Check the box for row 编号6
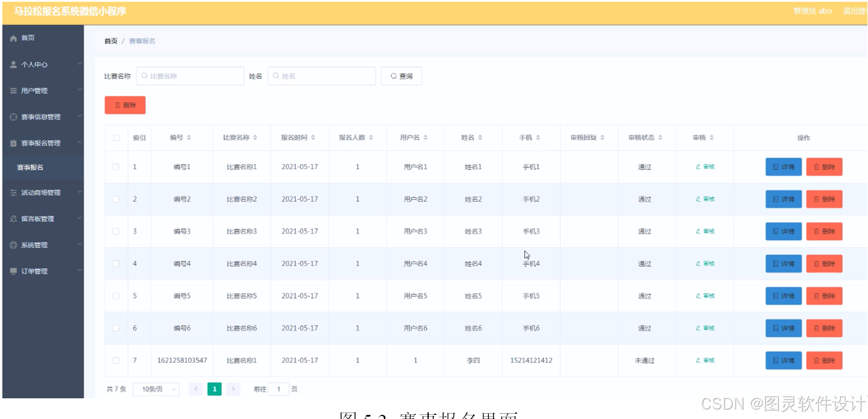This screenshot has height=419, width=868. [116, 328]
